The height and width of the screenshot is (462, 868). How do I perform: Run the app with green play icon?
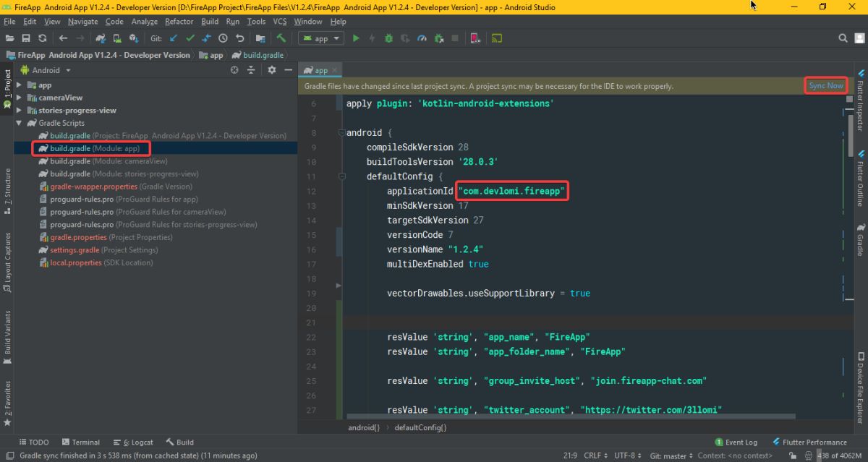(x=355, y=38)
